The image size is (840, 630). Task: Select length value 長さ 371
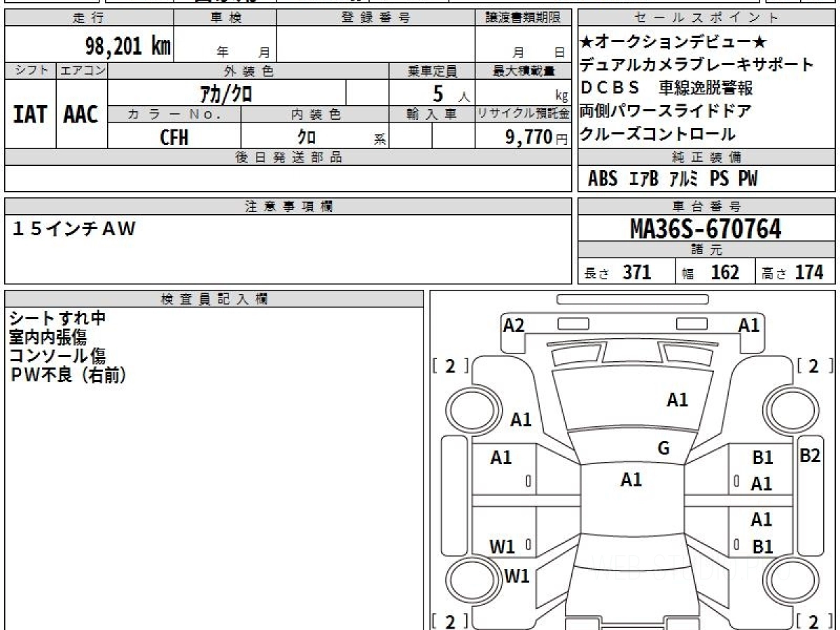(x=618, y=272)
